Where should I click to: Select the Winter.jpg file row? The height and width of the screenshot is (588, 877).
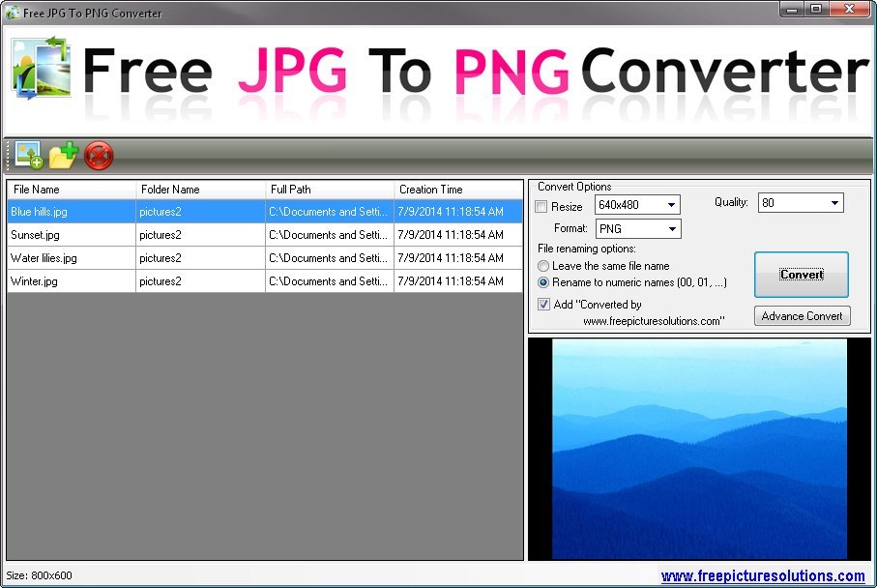pyautogui.click(x=265, y=281)
